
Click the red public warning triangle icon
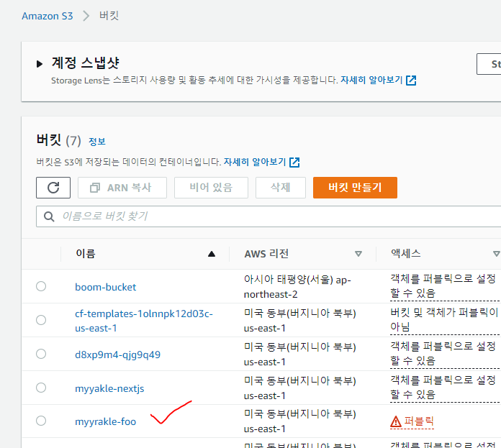pyautogui.click(x=395, y=421)
